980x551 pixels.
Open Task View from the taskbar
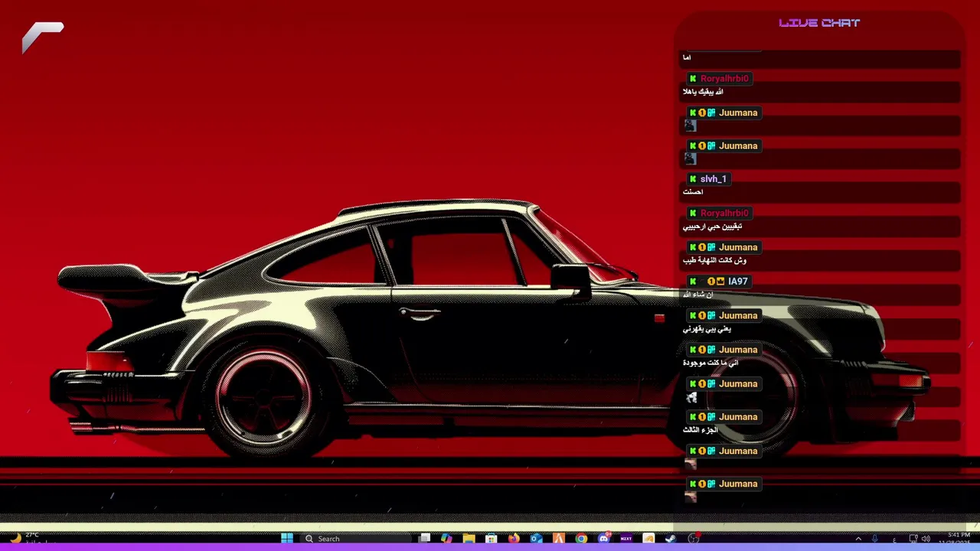pyautogui.click(x=424, y=539)
